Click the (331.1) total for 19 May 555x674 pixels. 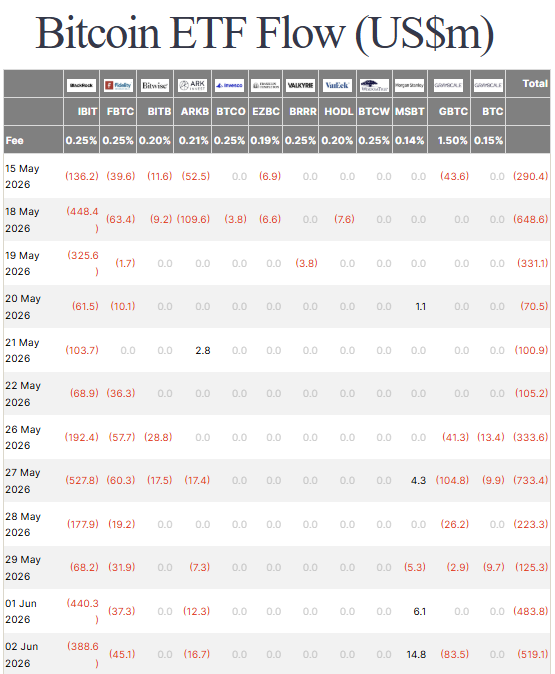point(533,263)
